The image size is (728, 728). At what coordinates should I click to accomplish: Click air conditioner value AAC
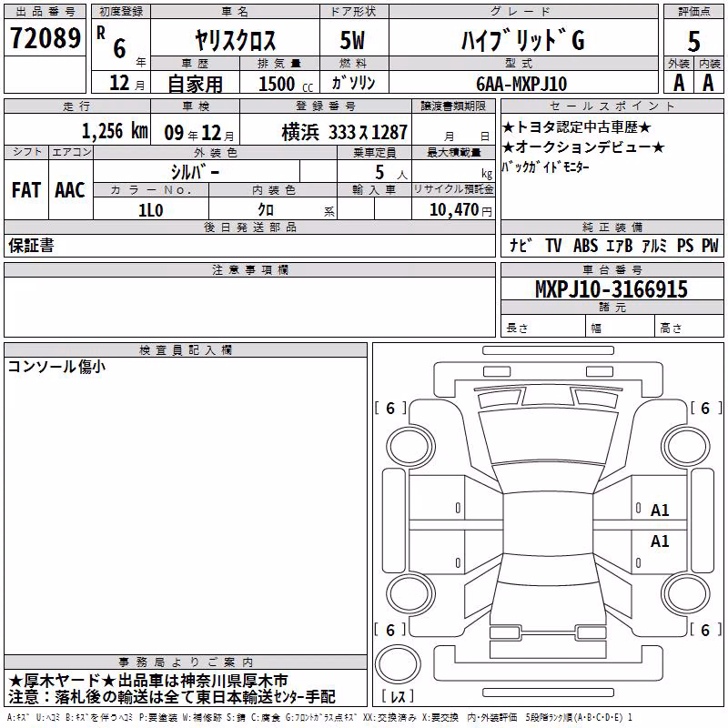point(70,190)
